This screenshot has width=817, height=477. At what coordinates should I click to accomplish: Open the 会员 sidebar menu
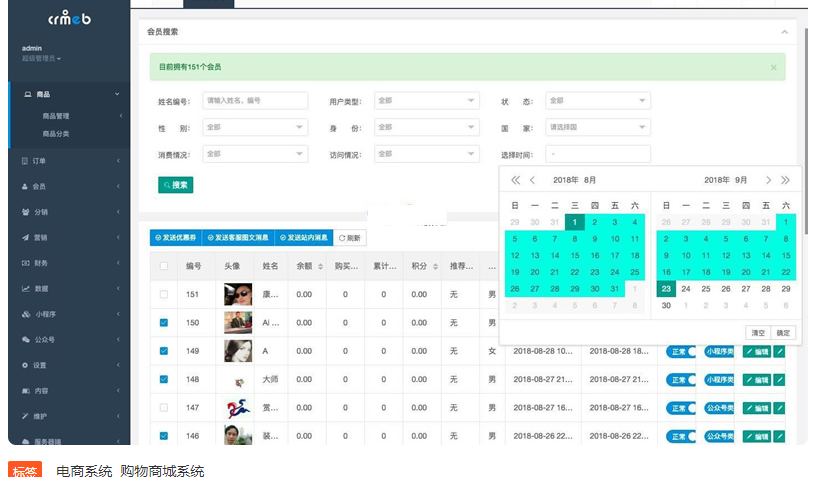tap(70, 187)
